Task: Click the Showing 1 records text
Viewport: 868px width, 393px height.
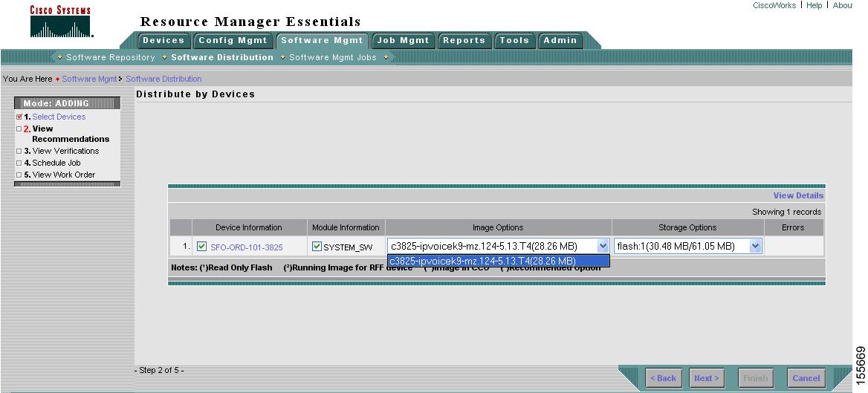Action: (x=786, y=212)
